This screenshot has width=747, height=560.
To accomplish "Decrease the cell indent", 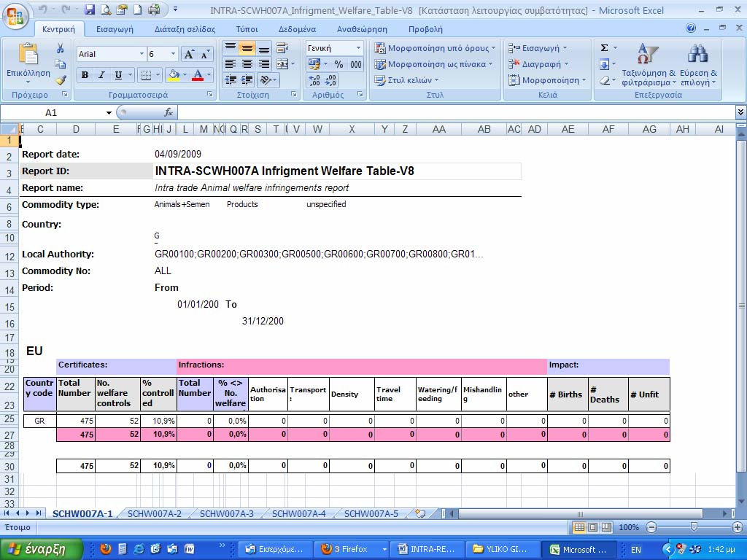I will (x=231, y=80).
